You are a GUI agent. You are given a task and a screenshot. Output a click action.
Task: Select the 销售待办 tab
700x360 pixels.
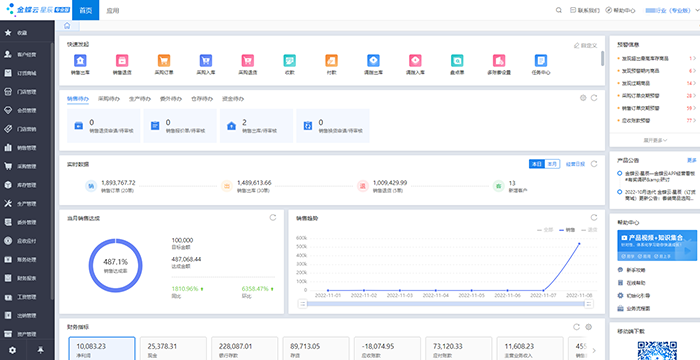click(x=78, y=99)
